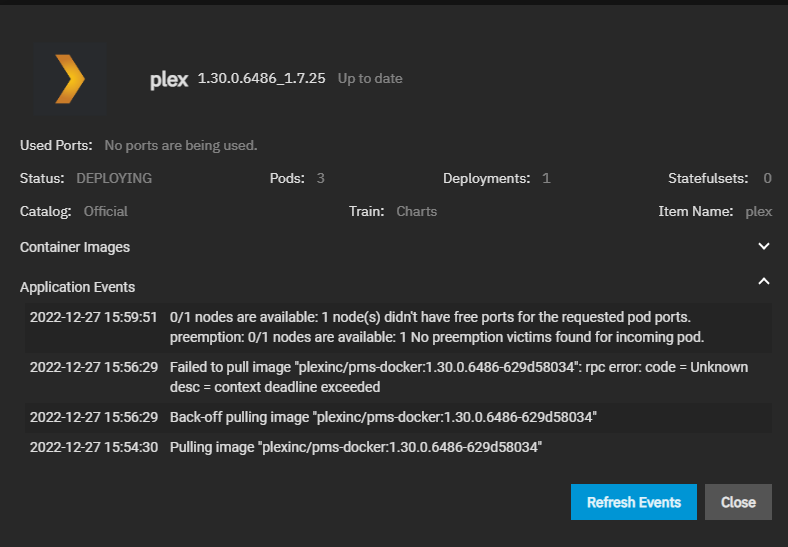Click the Deployments count value 1
Screen dimensions: 788x547
pyautogui.click(x=547, y=178)
